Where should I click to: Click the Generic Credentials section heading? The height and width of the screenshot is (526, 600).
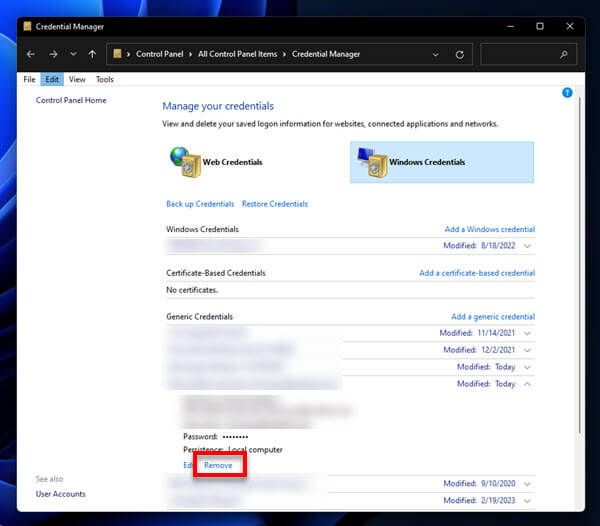point(199,316)
